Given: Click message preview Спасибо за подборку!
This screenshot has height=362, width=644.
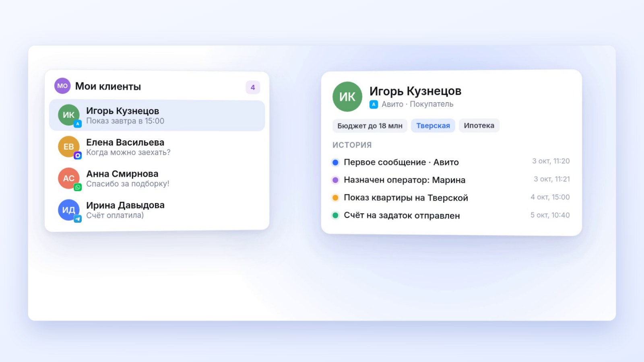Looking at the screenshot, I should [x=128, y=184].
